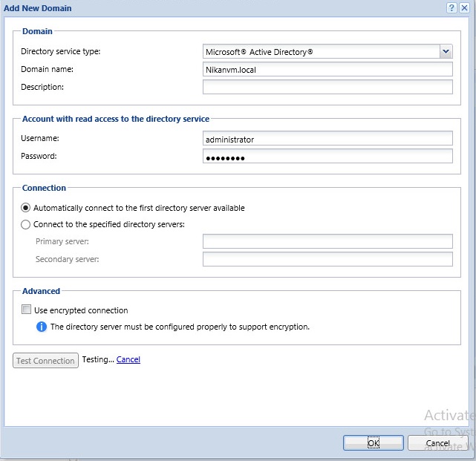476x461 pixels.
Task: Click into the masked Password field
Action: click(x=327, y=156)
